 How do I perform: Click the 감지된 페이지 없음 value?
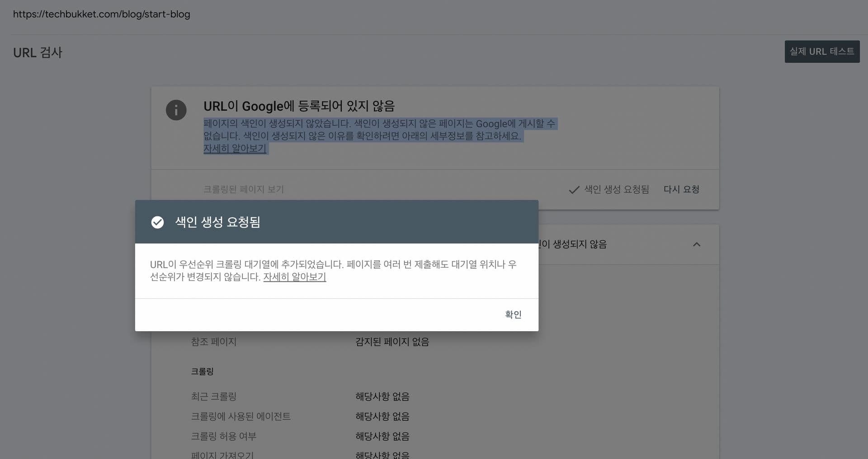click(392, 342)
